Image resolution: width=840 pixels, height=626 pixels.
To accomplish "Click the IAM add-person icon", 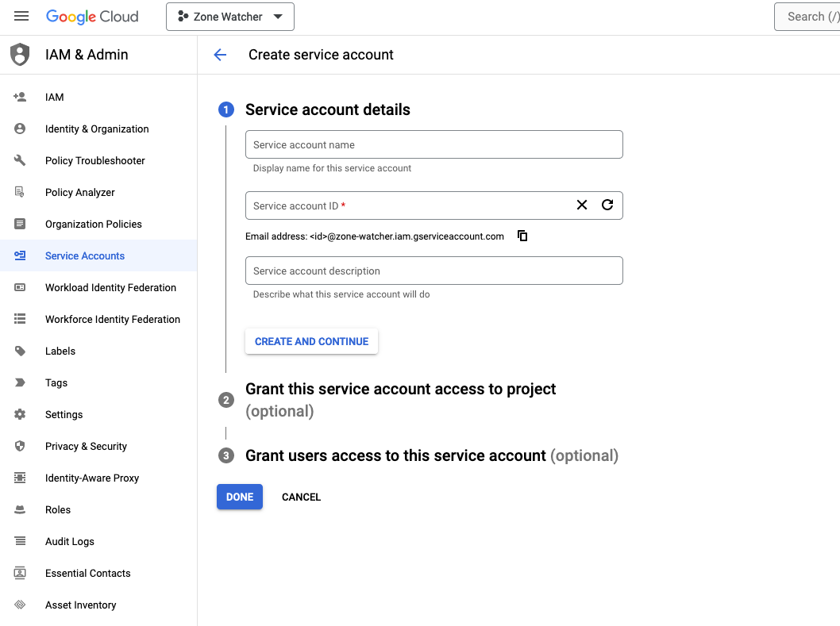I will [20, 97].
